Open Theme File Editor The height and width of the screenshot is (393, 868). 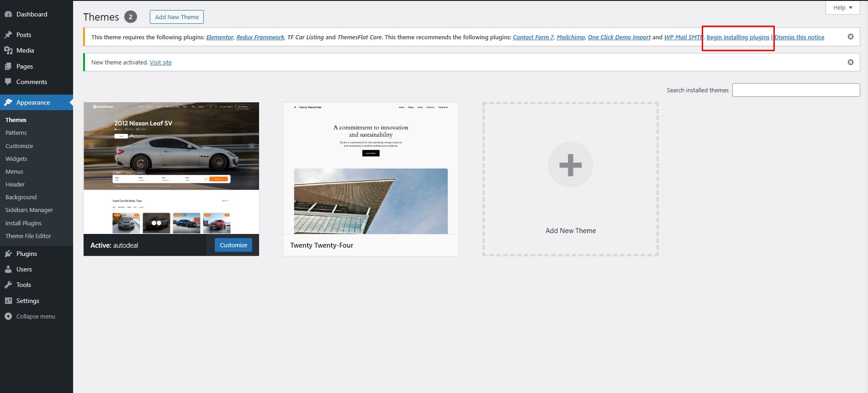click(28, 236)
